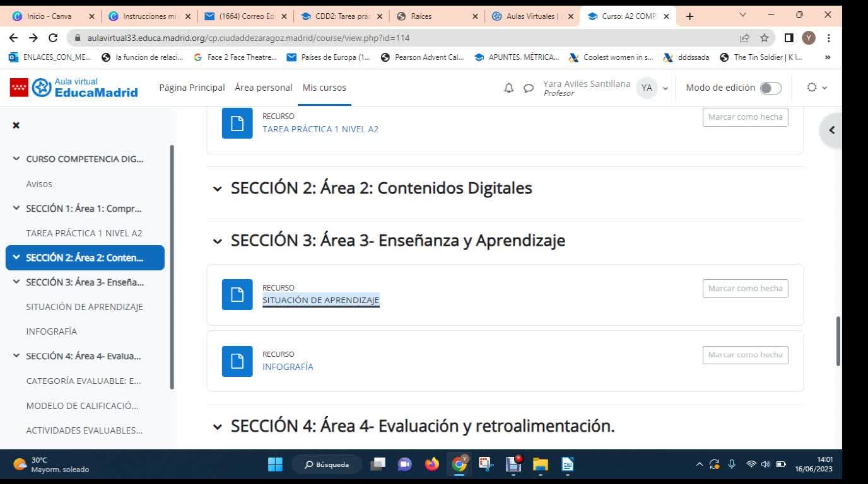This screenshot has height=484, width=868.
Task: Open the weather widget on the taskbar
Action: (x=52, y=465)
